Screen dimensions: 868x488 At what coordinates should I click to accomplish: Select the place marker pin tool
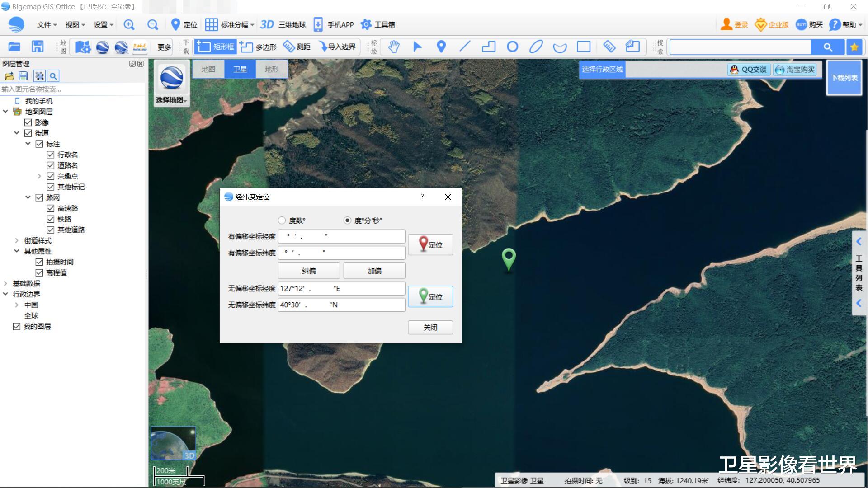[x=441, y=47]
